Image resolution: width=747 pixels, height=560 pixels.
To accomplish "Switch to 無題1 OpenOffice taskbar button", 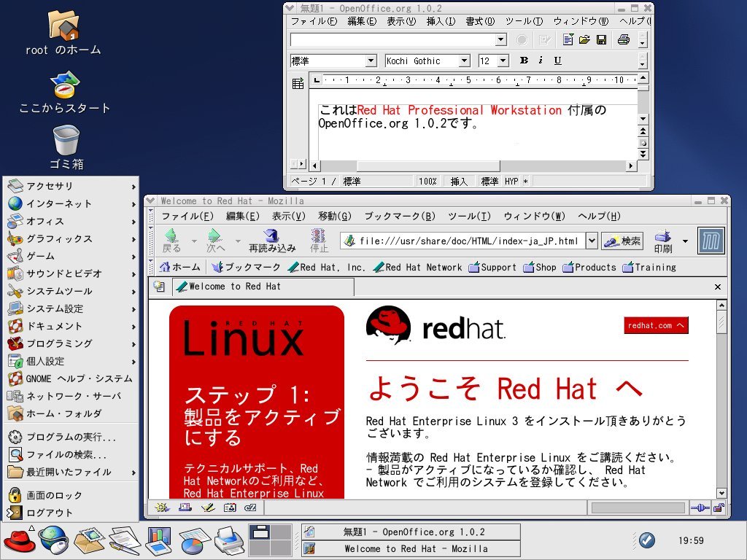I will tap(411, 532).
